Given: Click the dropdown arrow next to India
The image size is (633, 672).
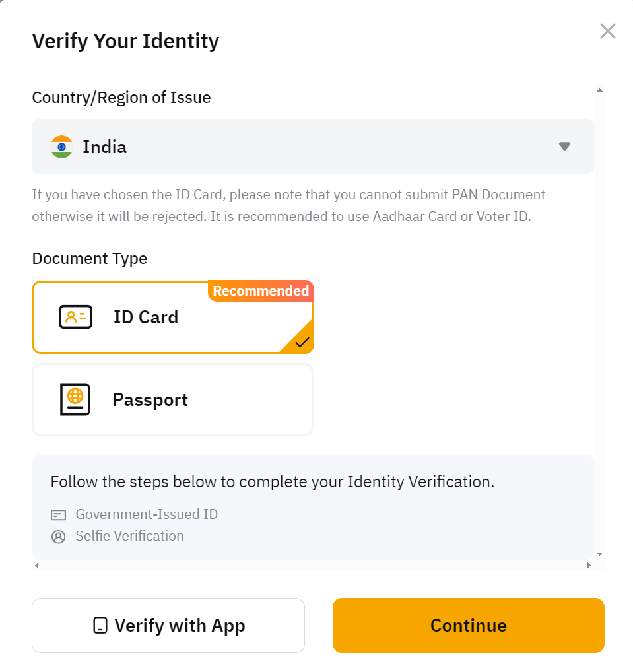Looking at the screenshot, I should [x=564, y=147].
